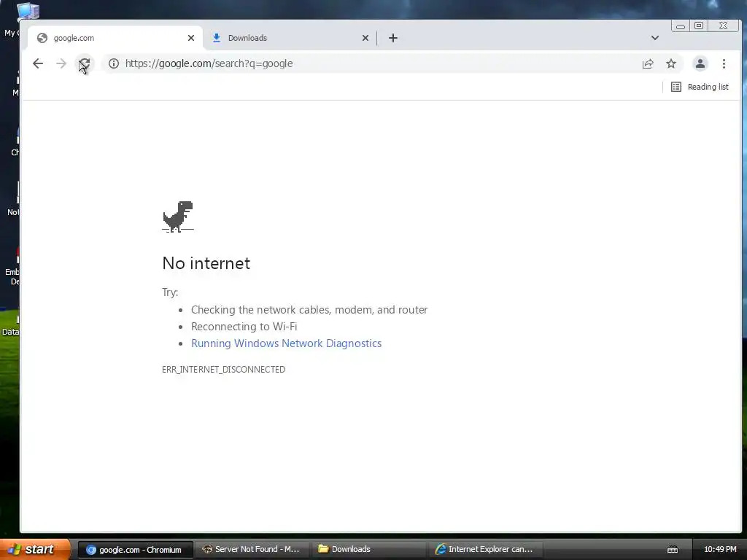Switch to the Downloads tab
The image size is (747, 560).
290,38
